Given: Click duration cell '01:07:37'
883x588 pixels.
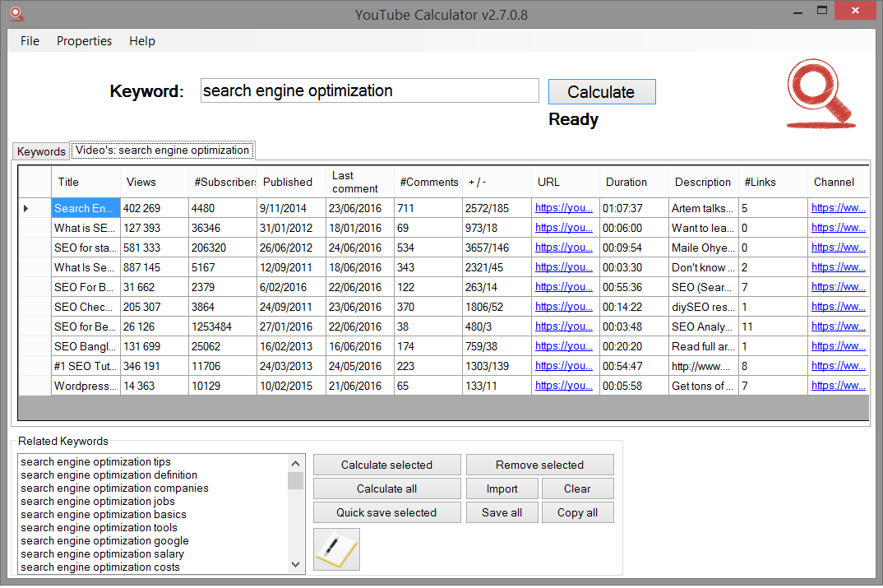Looking at the screenshot, I should (x=634, y=208).
